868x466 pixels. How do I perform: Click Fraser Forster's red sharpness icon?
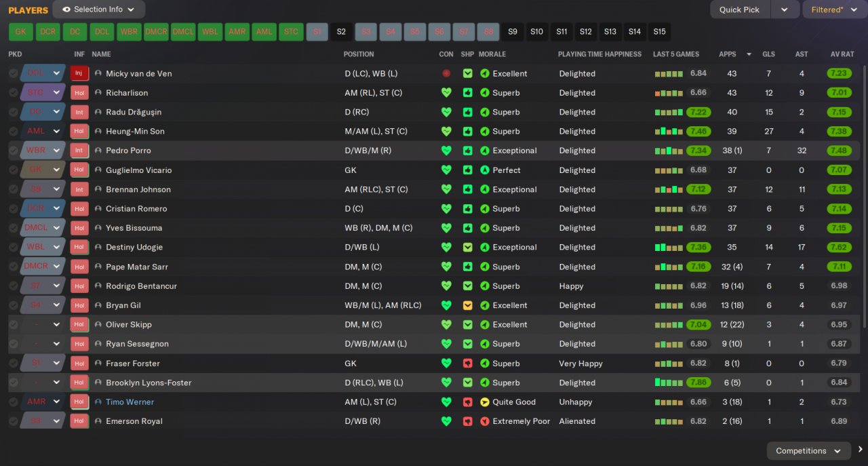[468, 364]
